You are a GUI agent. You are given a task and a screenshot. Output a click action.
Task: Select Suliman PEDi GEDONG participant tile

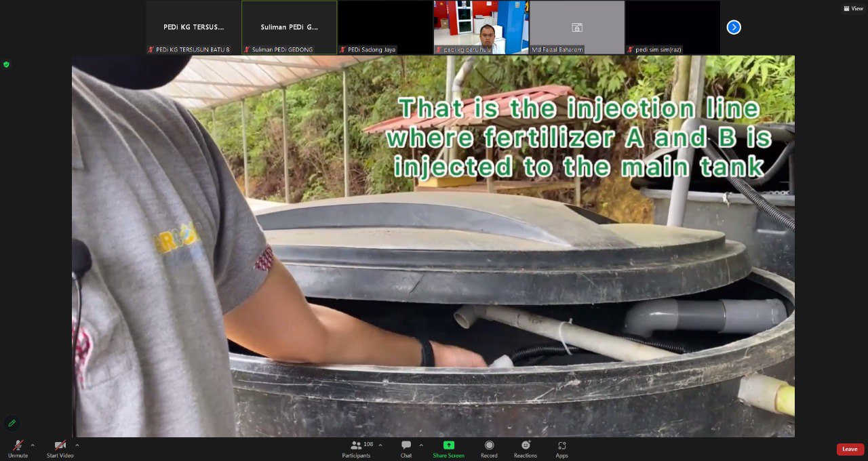coord(289,27)
